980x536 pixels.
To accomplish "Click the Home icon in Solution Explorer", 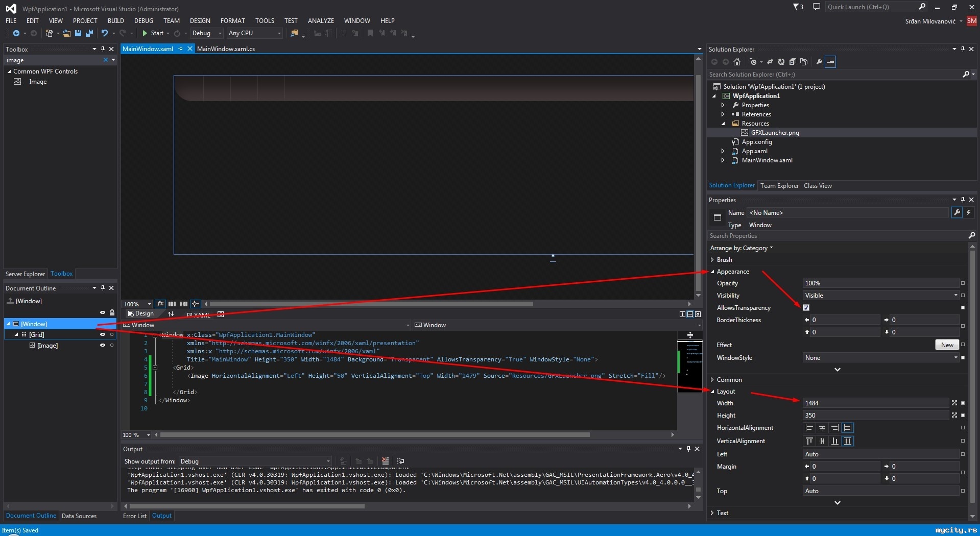I will pyautogui.click(x=736, y=62).
